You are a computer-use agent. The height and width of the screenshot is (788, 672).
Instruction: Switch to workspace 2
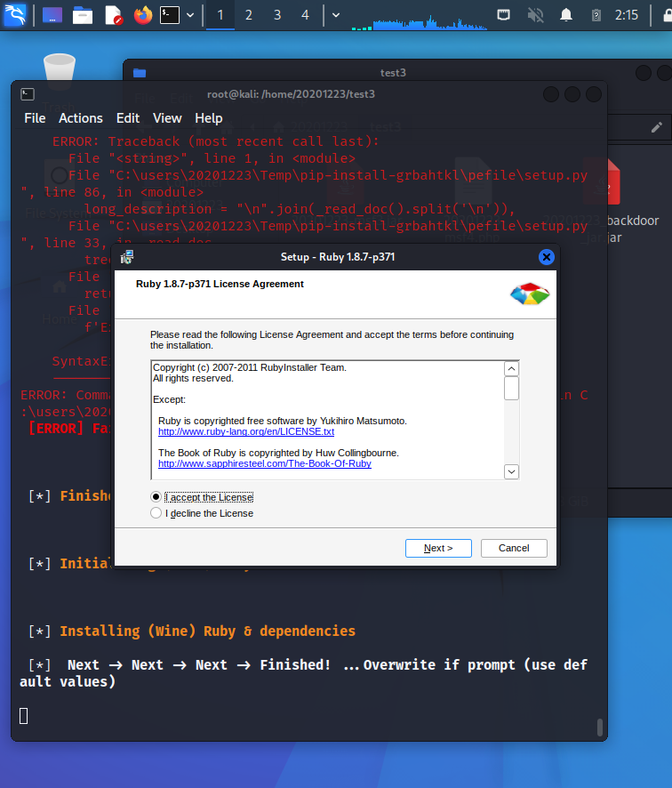point(249,15)
